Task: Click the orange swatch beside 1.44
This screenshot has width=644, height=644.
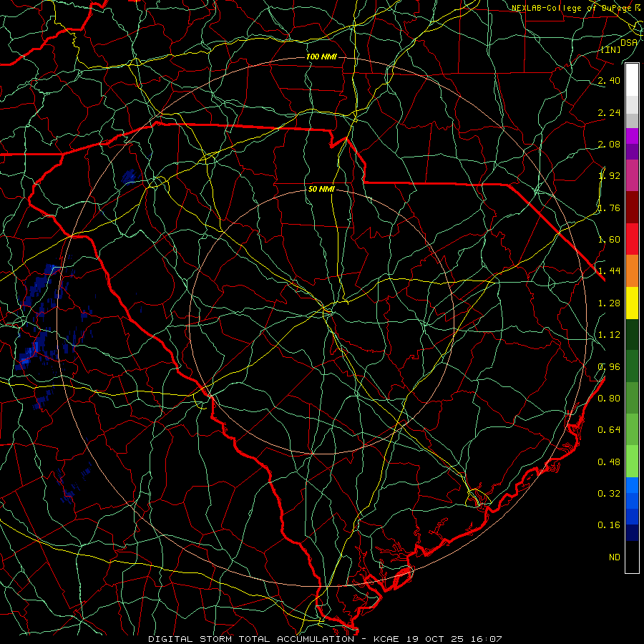Action: (x=632, y=270)
